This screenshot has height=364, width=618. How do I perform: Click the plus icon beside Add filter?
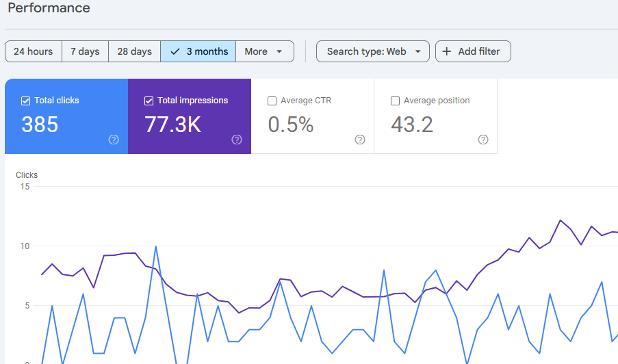tap(447, 51)
